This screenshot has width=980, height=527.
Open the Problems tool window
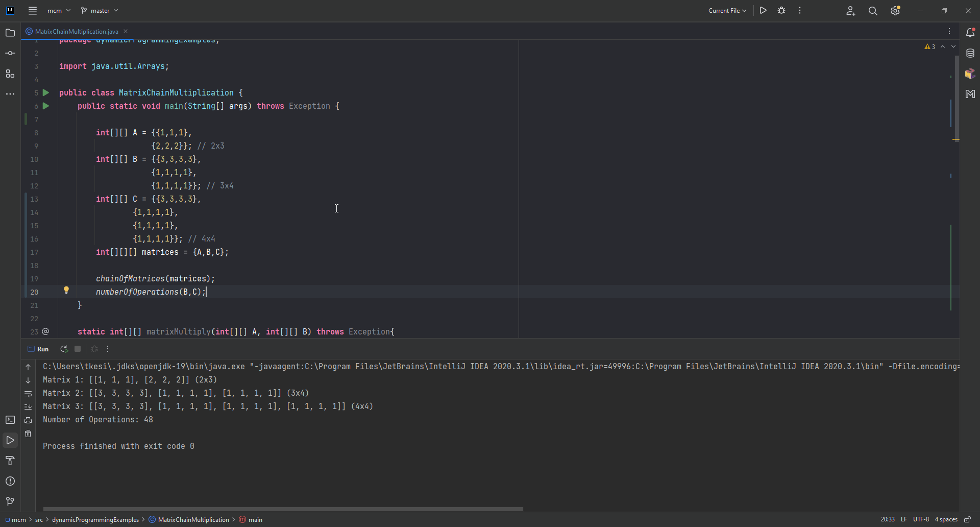tap(10, 482)
